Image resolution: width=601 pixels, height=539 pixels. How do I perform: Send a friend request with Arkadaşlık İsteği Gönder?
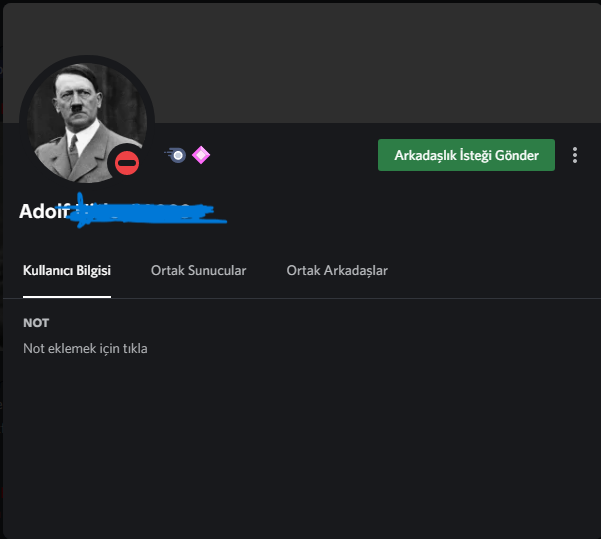tap(466, 155)
